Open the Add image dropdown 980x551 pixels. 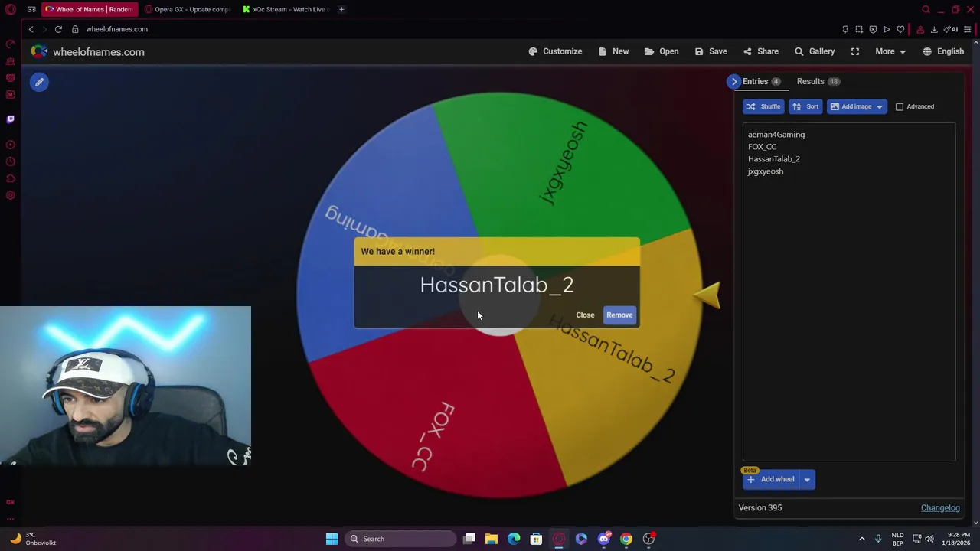click(x=857, y=106)
